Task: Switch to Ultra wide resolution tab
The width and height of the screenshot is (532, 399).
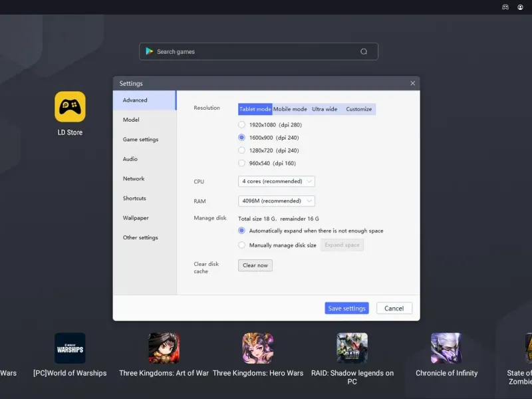Action: (x=325, y=109)
